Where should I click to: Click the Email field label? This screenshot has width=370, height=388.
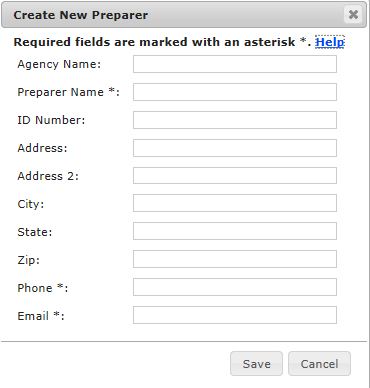click(41, 316)
